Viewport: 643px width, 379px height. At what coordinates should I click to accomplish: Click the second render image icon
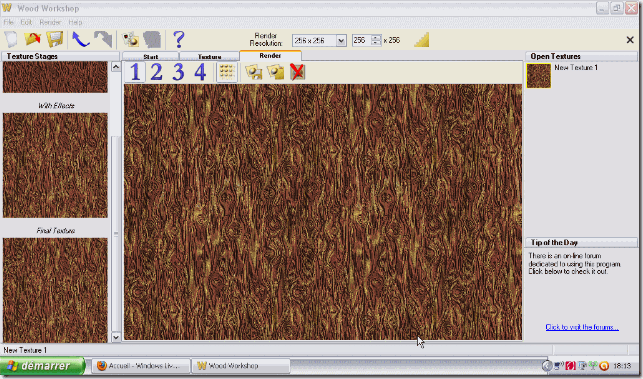point(276,73)
